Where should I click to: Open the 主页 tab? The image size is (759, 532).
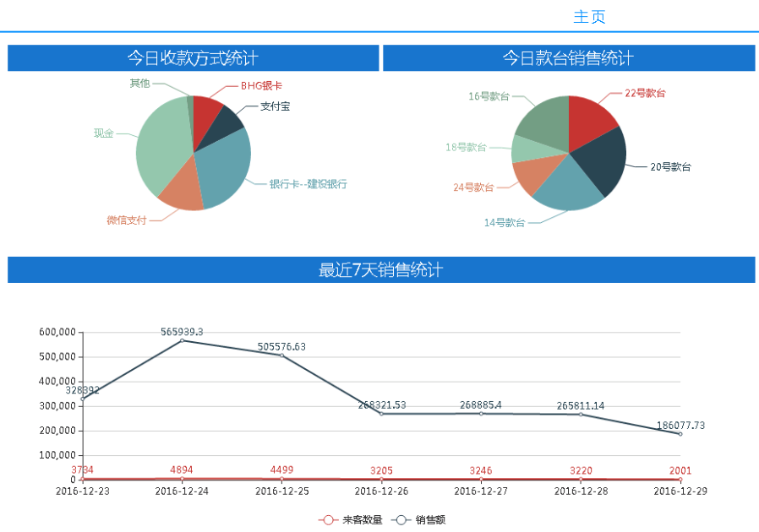point(589,17)
